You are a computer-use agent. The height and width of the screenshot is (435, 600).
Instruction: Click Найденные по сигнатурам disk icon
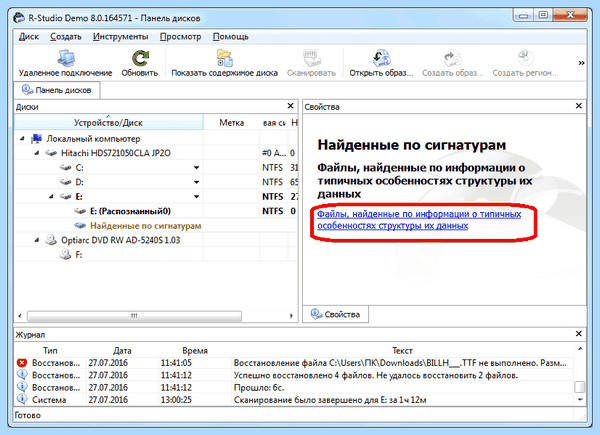coord(80,226)
